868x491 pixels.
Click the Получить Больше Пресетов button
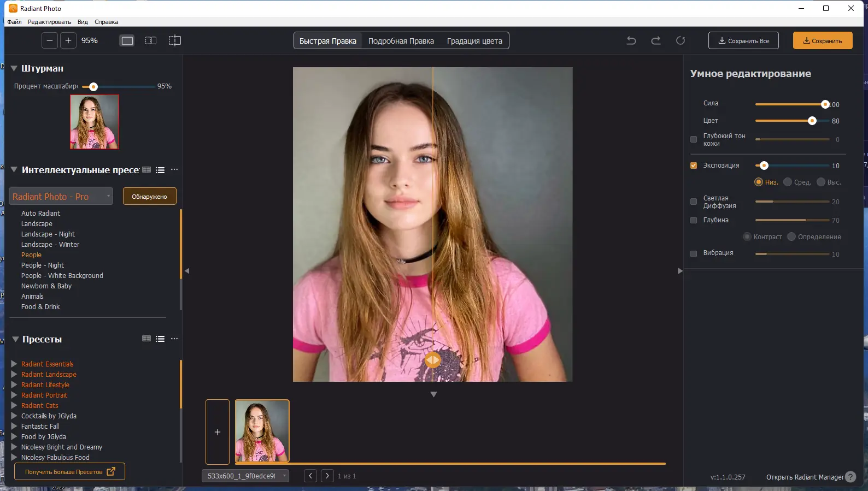click(70, 472)
